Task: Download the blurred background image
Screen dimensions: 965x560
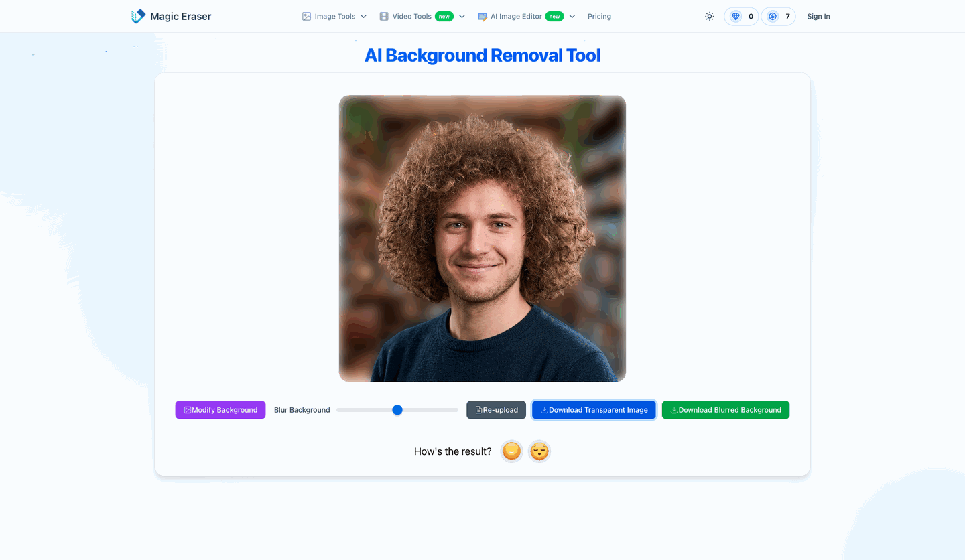Action: coord(726,410)
